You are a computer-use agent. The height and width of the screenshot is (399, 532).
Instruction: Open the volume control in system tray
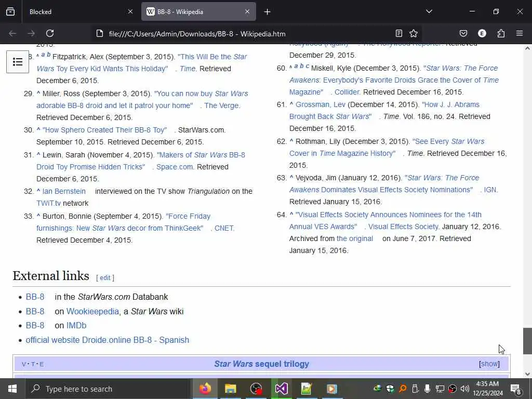pos(465,389)
